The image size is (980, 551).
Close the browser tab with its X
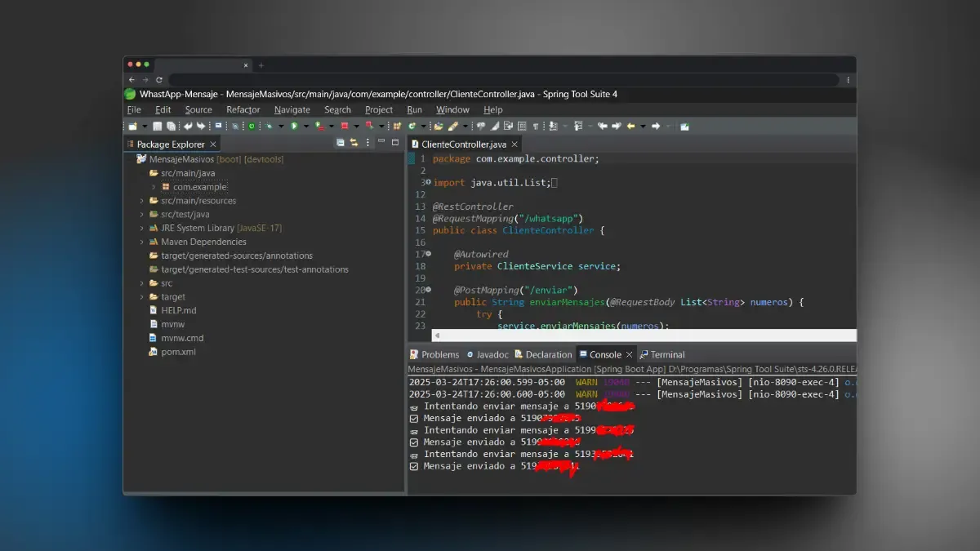click(246, 64)
